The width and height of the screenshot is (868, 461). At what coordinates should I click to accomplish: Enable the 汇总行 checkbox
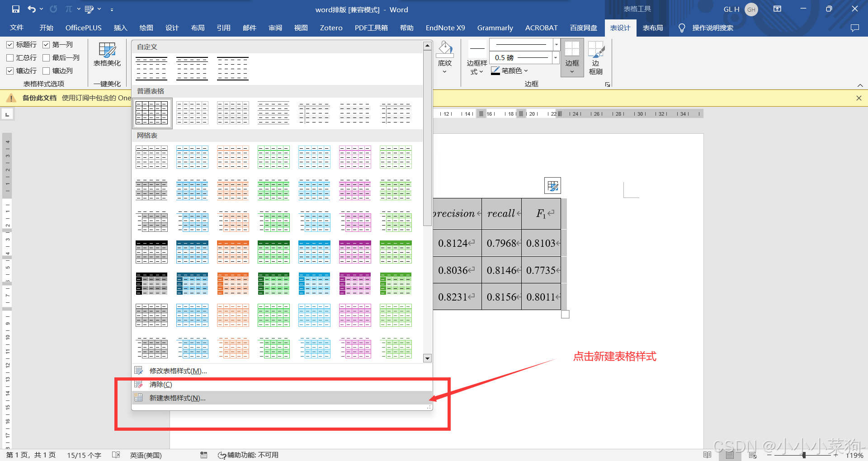10,57
